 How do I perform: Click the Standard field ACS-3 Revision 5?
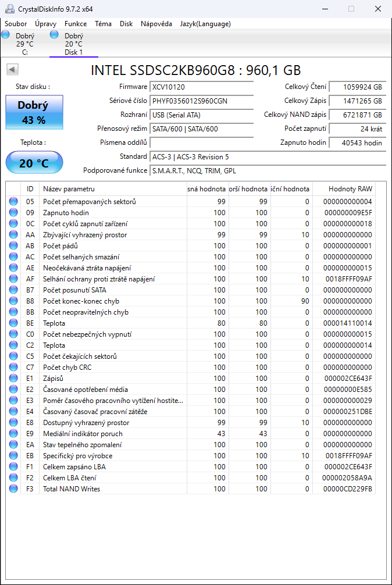tap(268, 156)
